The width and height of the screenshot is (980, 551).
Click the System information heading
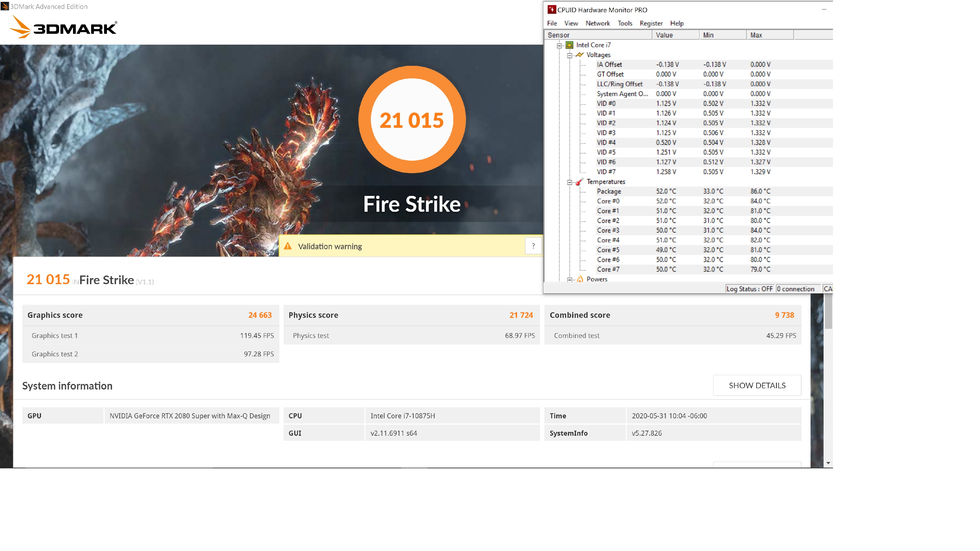[67, 386]
